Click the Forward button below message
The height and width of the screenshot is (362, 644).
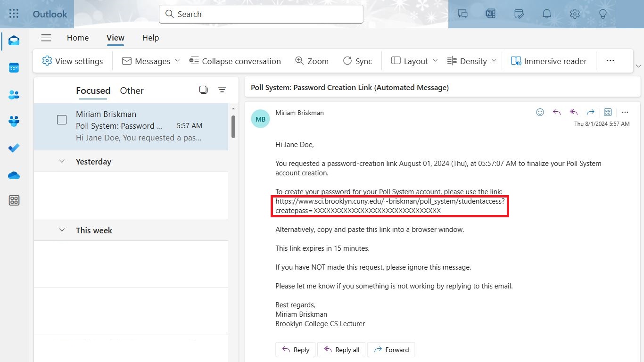(x=391, y=350)
